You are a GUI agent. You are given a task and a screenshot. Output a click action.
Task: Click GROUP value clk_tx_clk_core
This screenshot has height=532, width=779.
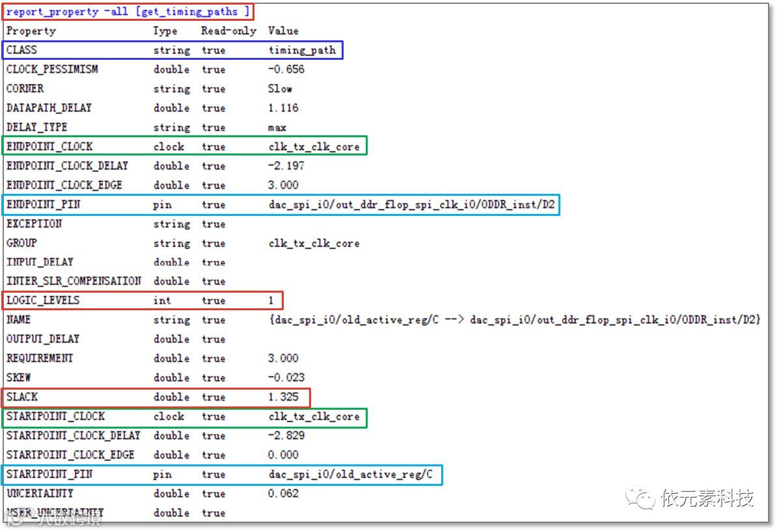(x=314, y=243)
